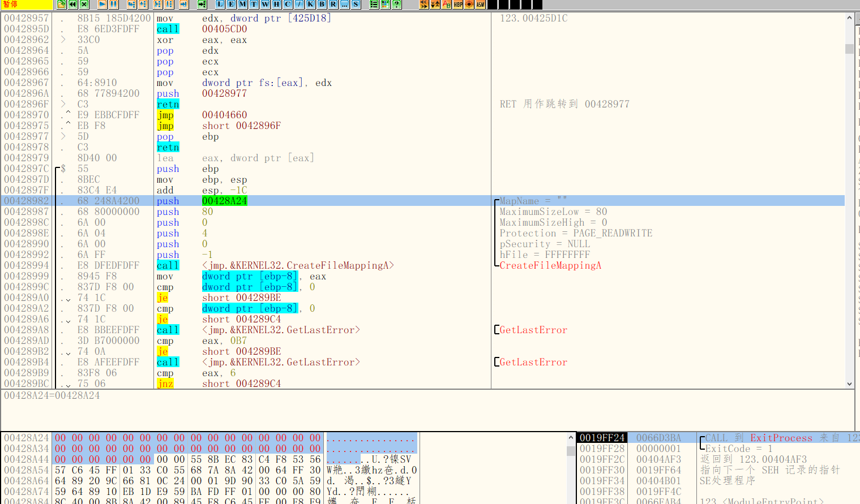Click the green Help question mark icon
Screen dimensions: 860x504
click(x=397, y=5)
